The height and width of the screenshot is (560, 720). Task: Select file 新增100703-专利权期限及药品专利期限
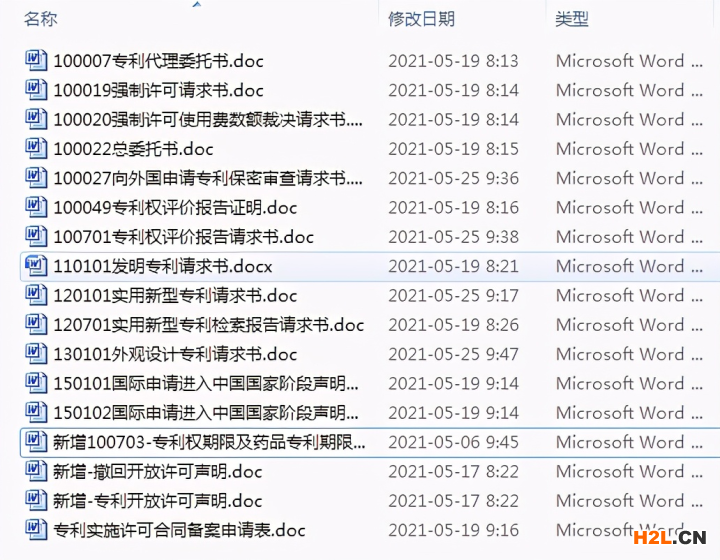[x=209, y=442]
